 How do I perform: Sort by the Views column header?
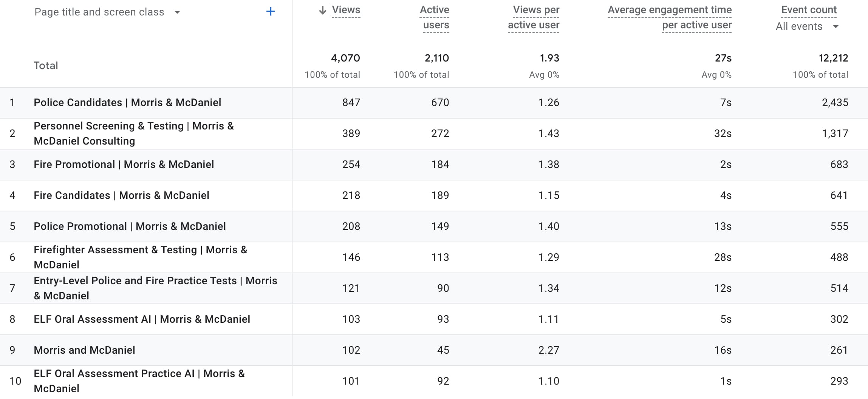point(346,10)
